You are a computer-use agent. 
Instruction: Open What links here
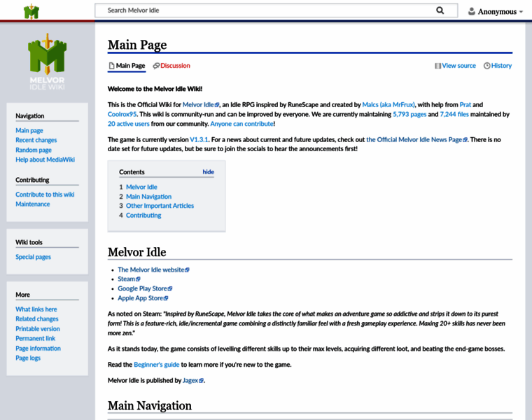[36, 309]
